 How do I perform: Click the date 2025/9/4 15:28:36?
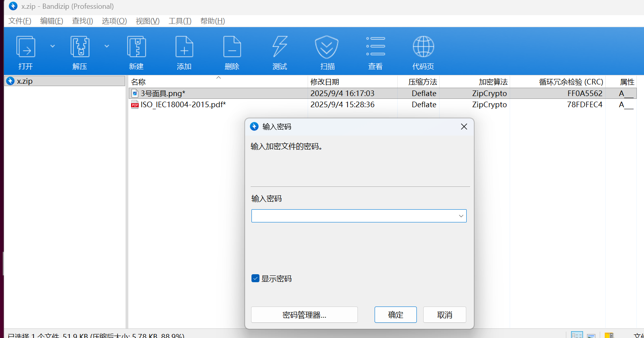coord(342,104)
